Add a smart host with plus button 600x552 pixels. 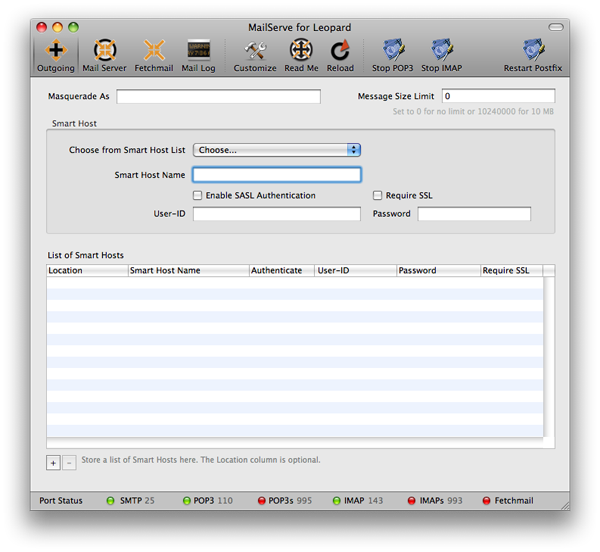(53, 462)
